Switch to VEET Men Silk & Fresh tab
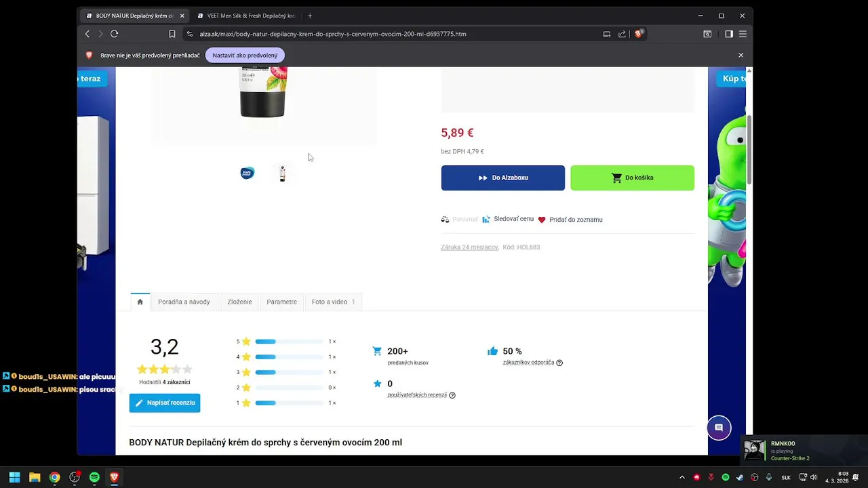Viewport: 868px width, 488px height. pos(246,16)
